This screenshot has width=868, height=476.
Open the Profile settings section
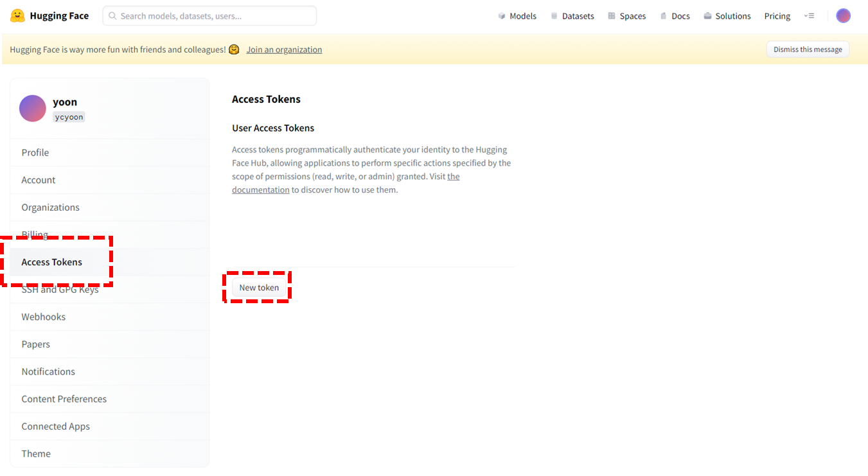[x=110, y=153]
